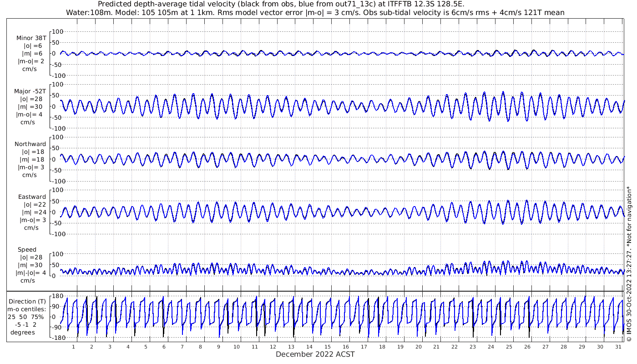Image resolution: width=637 pixels, height=364 pixels.
Task: Click day '12' on the date axis
Action: coord(273,346)
